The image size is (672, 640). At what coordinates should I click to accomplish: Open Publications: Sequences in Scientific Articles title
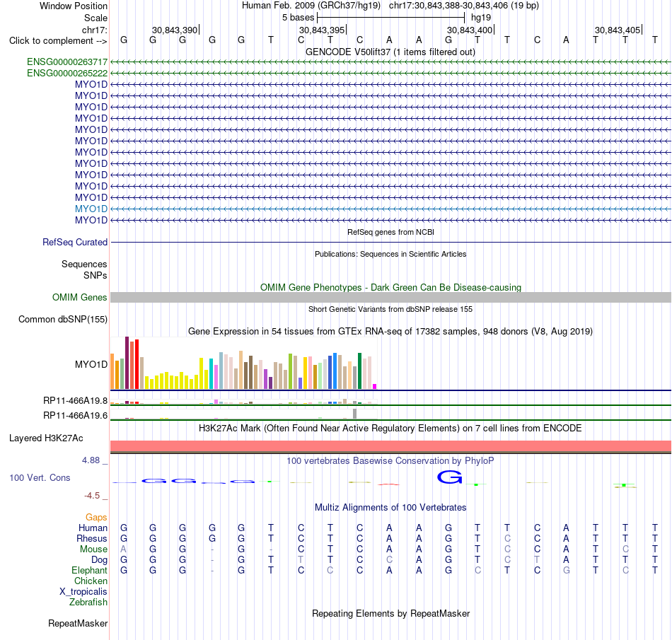click(390, 254)
